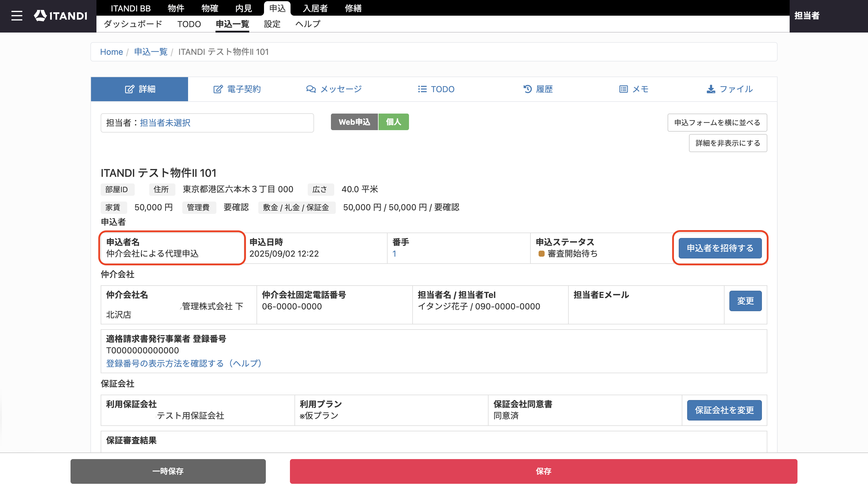Click the contact イタンジ花子 / 090-0000-0000
The image size is (868, 488).
tap(479, 306)
